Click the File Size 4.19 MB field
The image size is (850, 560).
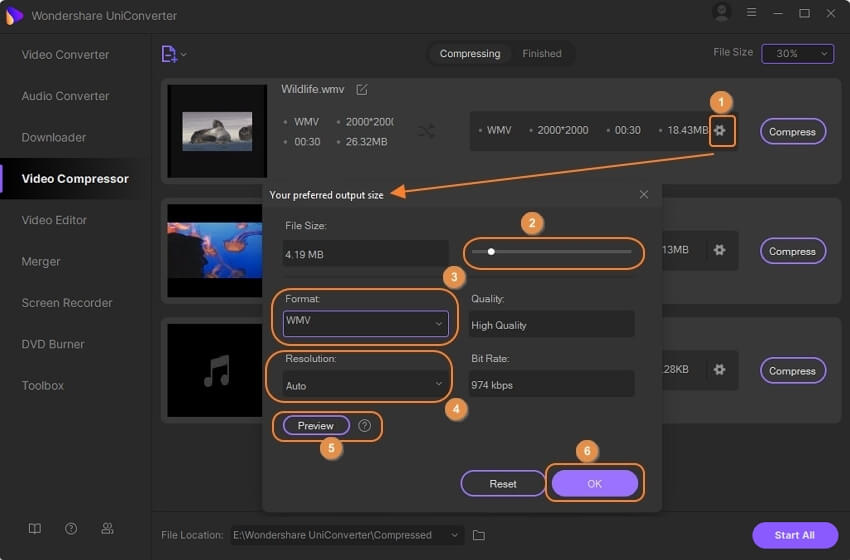365,254
